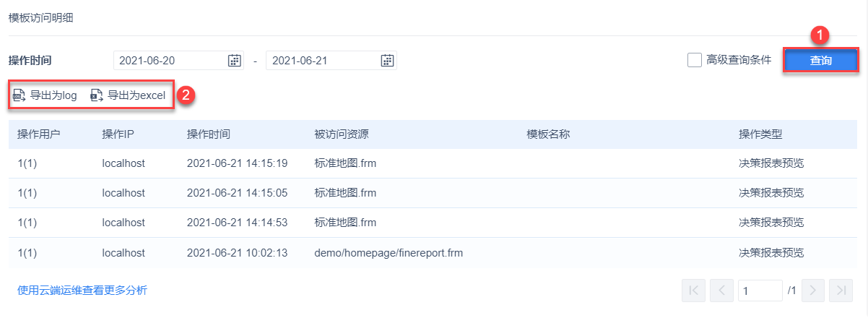Jump to the last page arrow
The height and width of the screenshot is (318, 868).
tap(841, 291)
